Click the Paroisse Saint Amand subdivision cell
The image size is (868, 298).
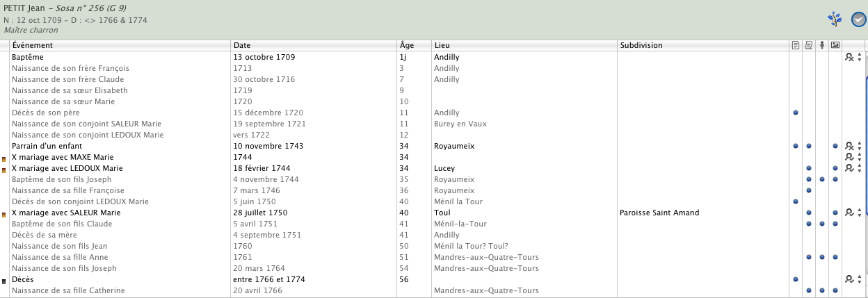(x=659, y=213)
